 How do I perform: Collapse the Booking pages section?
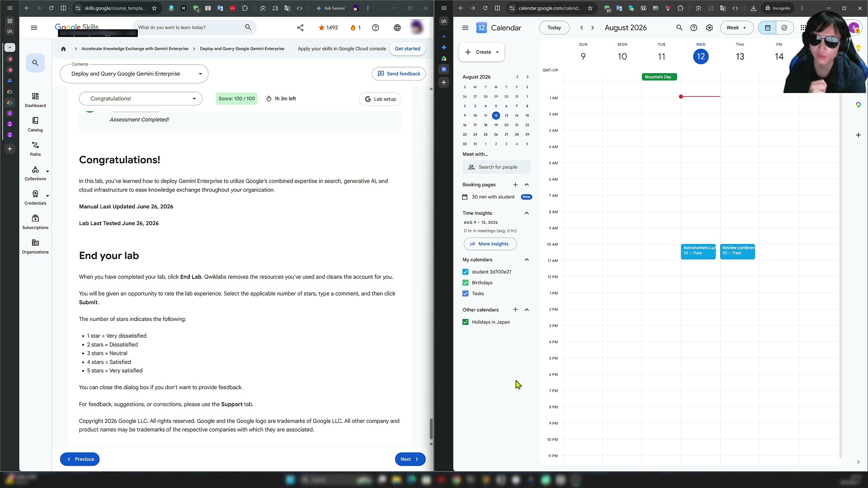pyautogui.click(x=527, y=184)
